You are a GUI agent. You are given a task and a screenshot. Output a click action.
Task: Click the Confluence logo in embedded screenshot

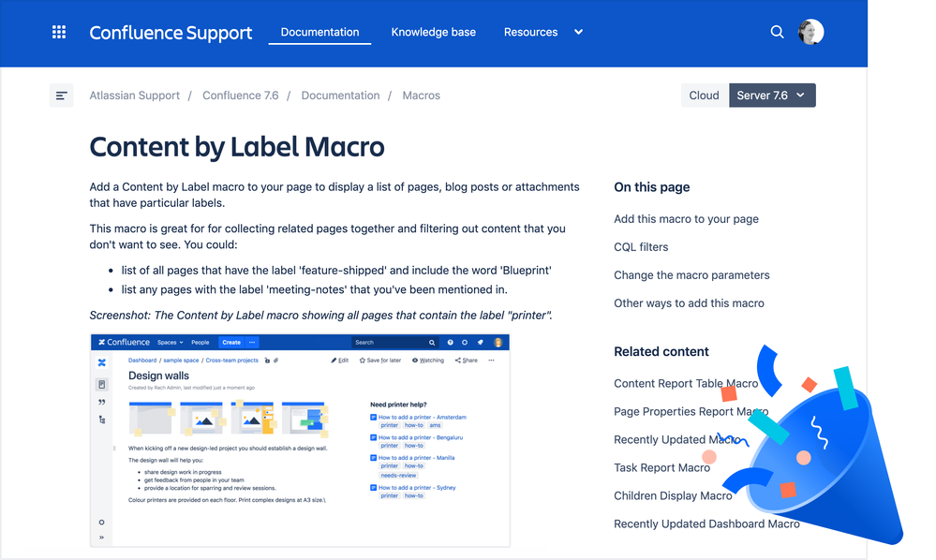125,343
